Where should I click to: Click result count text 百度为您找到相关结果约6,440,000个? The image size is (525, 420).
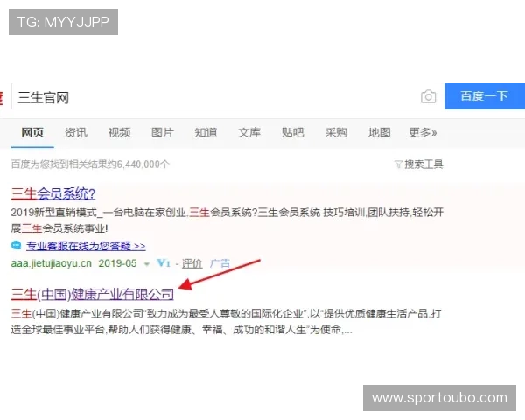pos(90,164)
